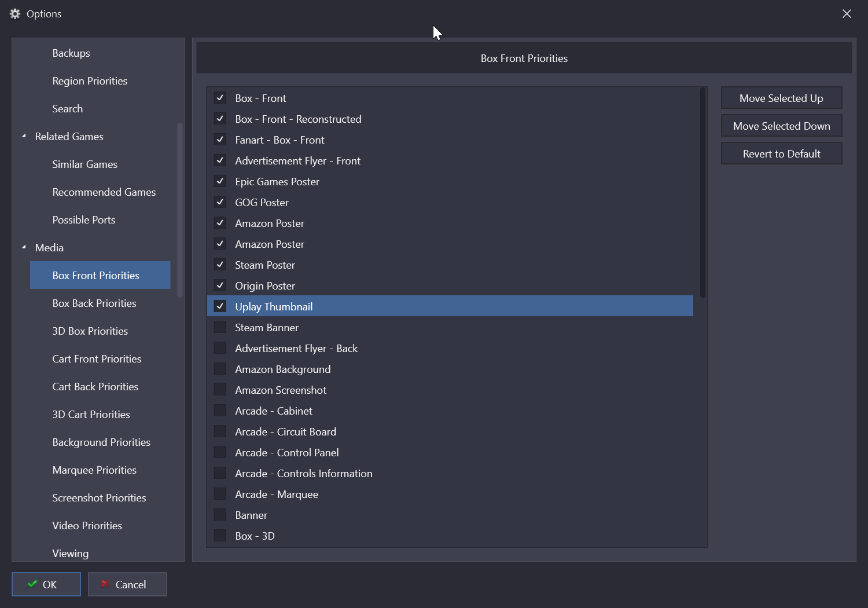Click the sidebar tree scrollbar
Viewport: 868px width, 608px height.
[180, 210]
